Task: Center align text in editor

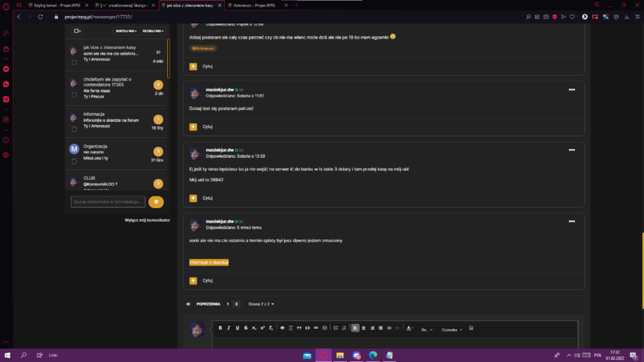Action: tap(363, 328)
